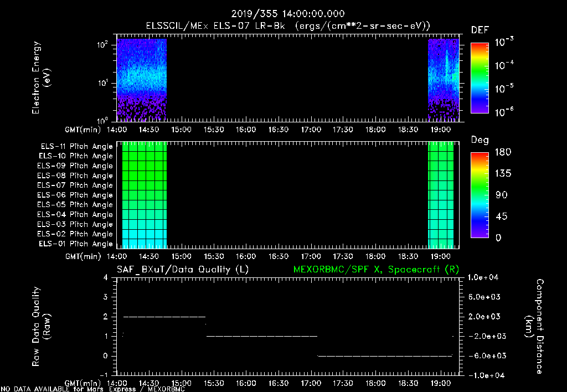The height and width of the screenshot is (392, 567).
Task: Click the ELS-11 Pitch Angle row label
Action: [76, 147]
